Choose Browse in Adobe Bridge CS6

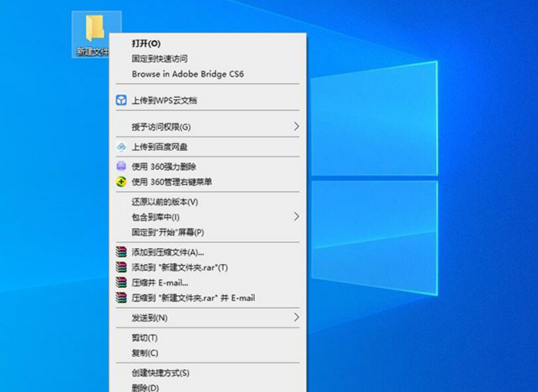coord(188,74)
